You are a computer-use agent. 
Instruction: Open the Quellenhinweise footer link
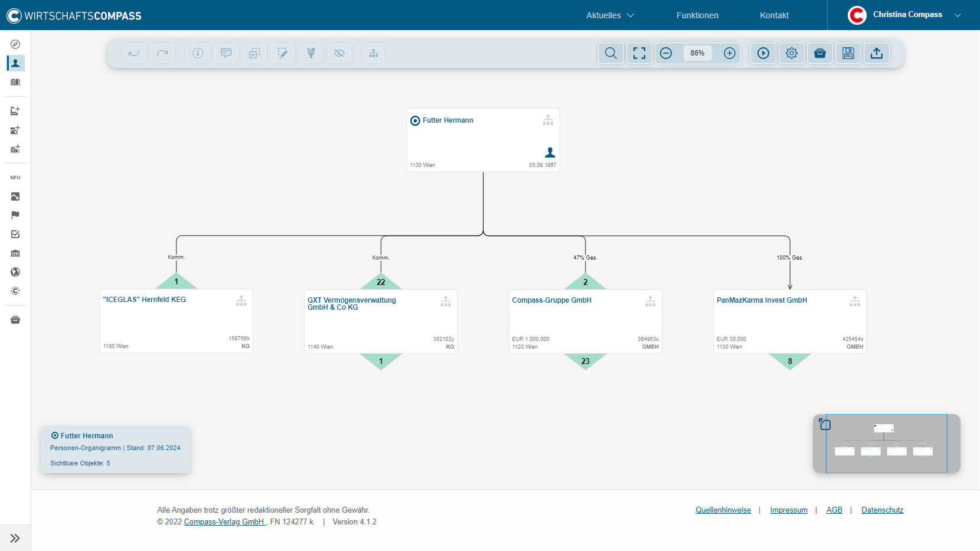(x=723, y=510)
